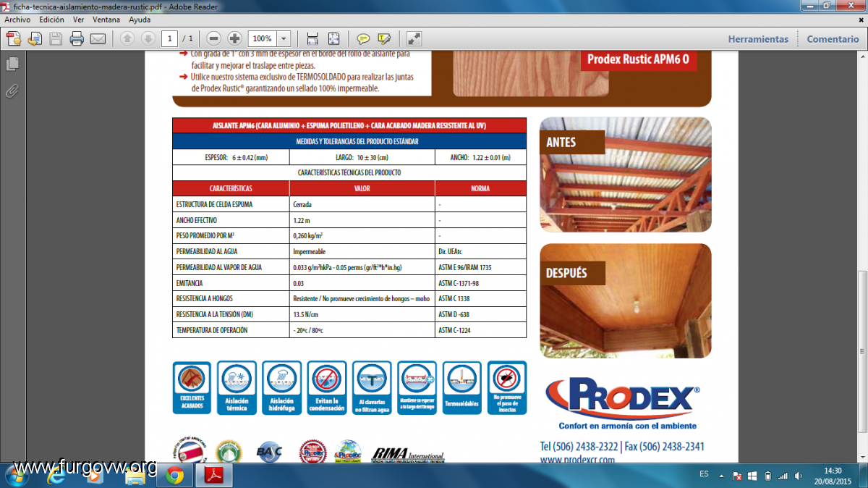Open the Archivo menu

click(17, 20)
